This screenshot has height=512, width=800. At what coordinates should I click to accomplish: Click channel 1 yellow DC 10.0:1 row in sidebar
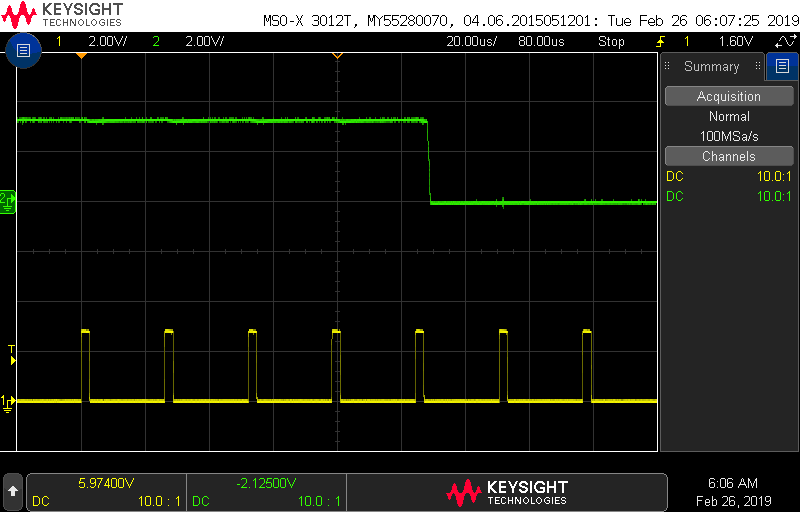click(x=729, y=176)
